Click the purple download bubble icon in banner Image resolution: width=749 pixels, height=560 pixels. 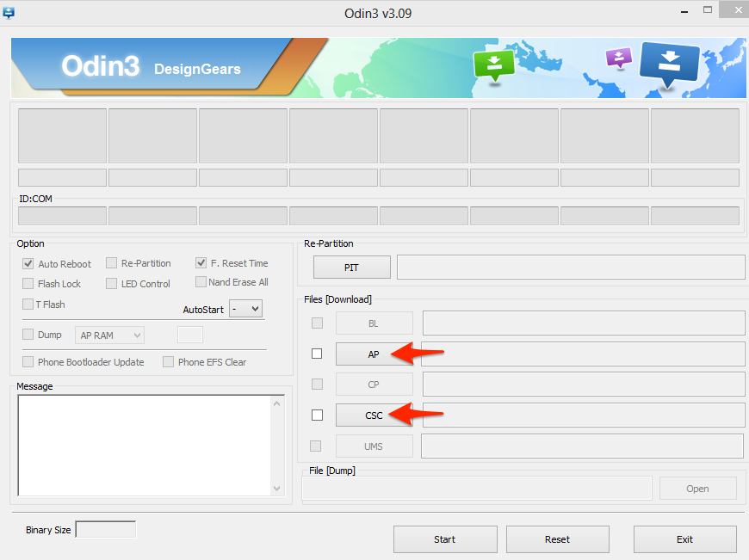pyautogui.click(x=618, y=58)
